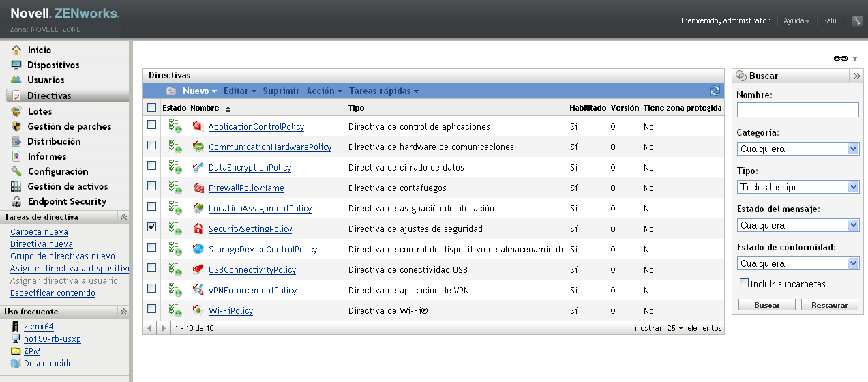Open the Categoría dropdown

(x=798, y=149)
